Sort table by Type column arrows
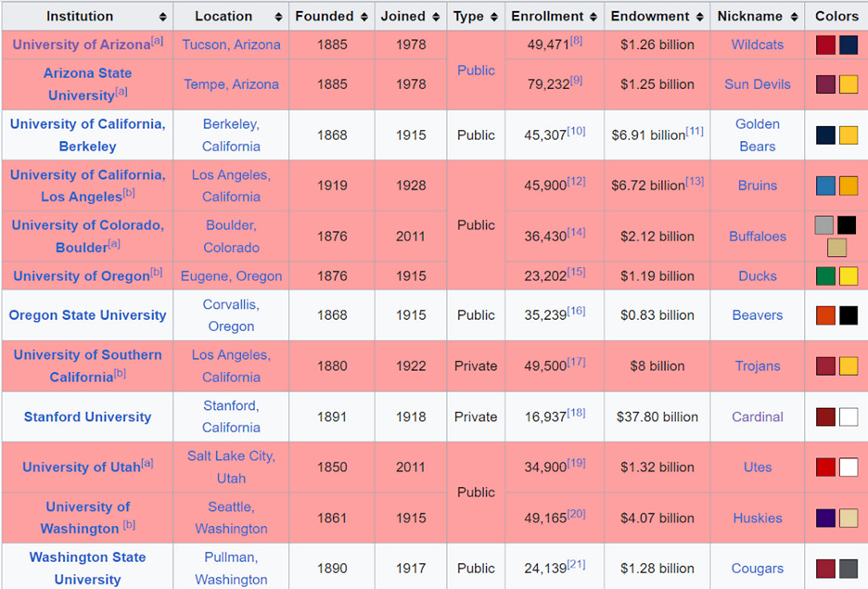The width and height of the screenshot is (868, 589). [x=494, y=17]
